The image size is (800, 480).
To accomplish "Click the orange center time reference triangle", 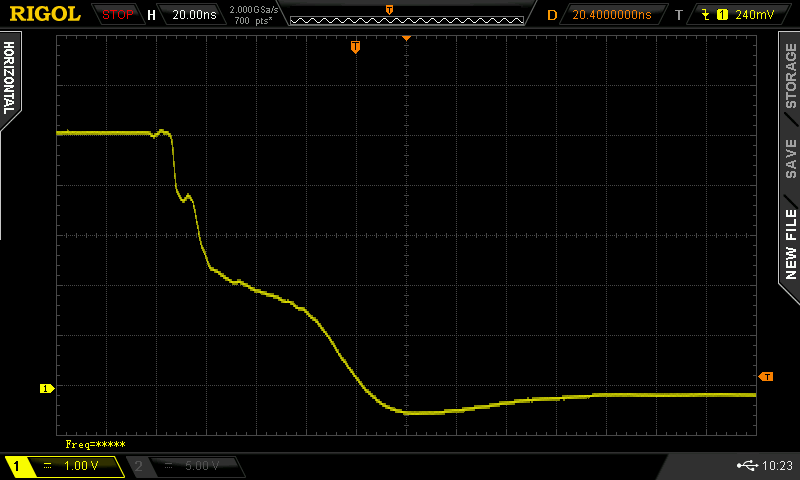I will click(x=407, y=38).
